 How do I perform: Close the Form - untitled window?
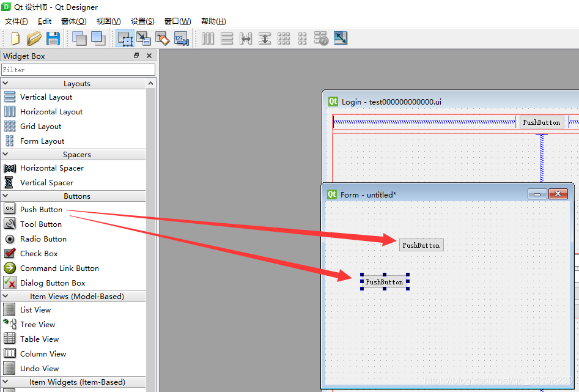coord(558,194)
